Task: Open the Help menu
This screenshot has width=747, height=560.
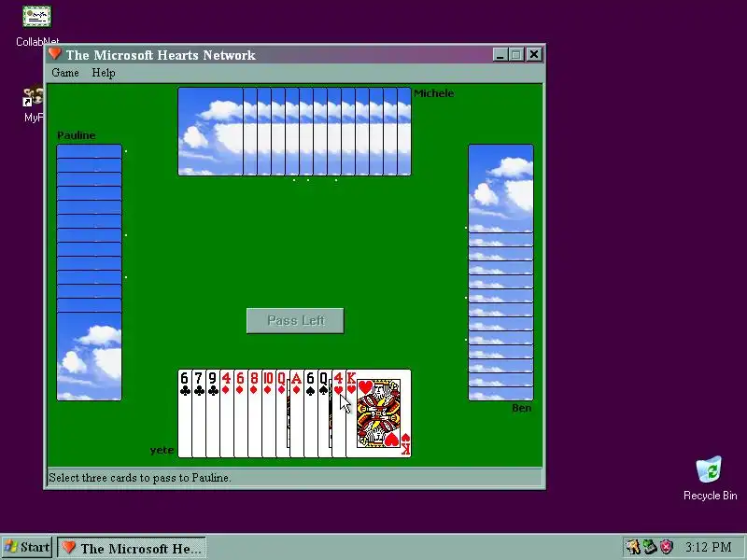Action: (x=104, y=73)
